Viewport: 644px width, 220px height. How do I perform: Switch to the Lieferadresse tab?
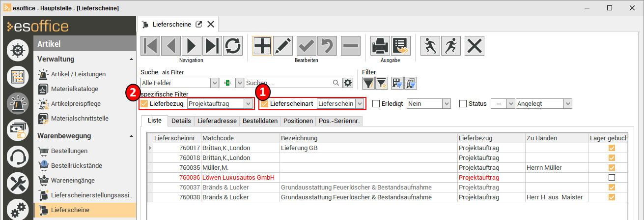217,121
